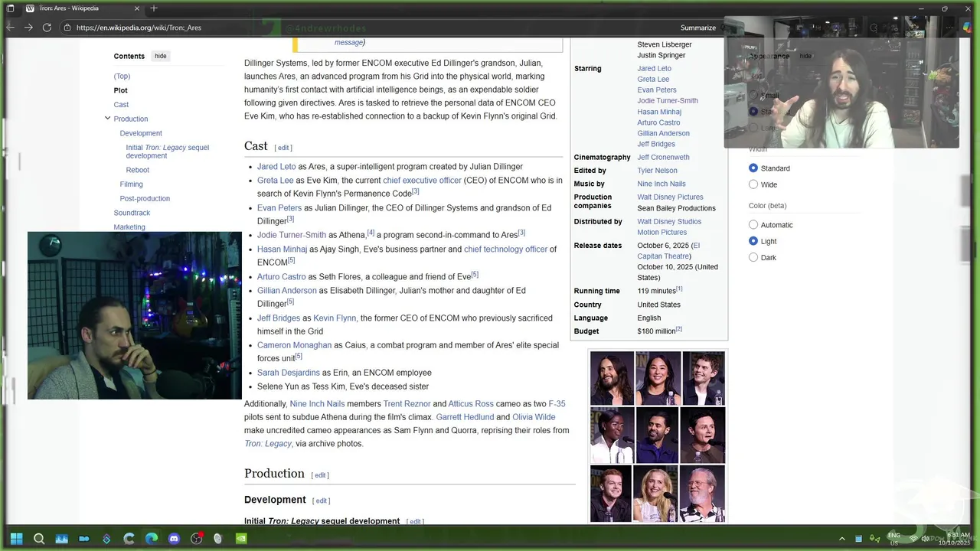Show hidden system tray icons
The image size is (980, 551).
tap(842, 539)
